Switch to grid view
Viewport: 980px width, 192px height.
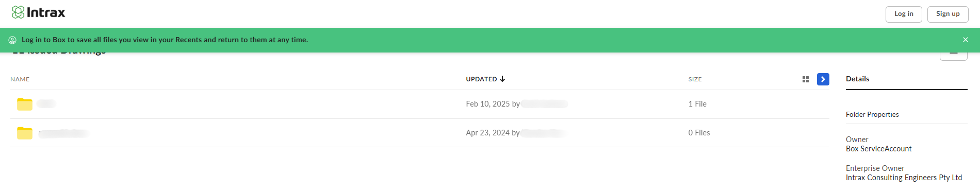[806, 79]
